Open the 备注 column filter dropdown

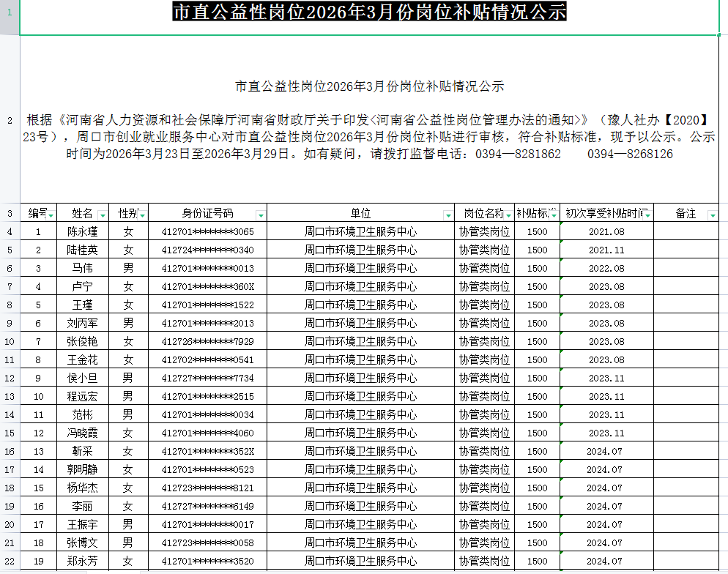(711, 214)
